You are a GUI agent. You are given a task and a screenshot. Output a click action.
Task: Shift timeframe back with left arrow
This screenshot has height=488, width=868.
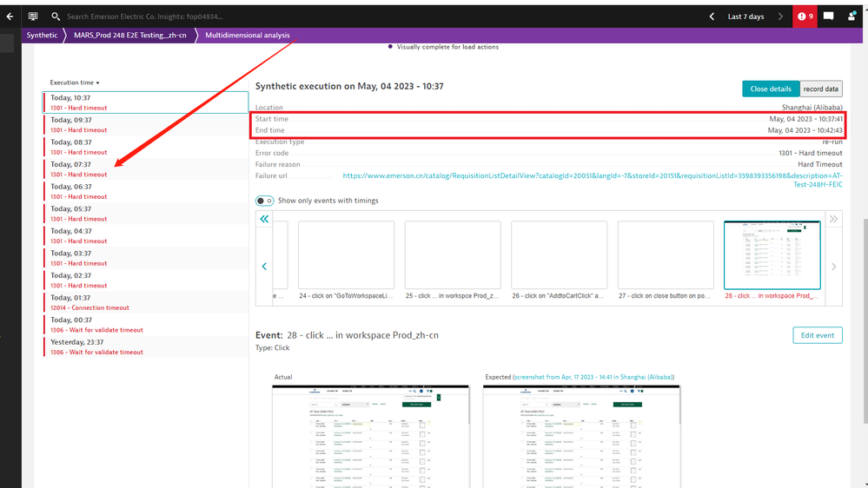[712, 16]
